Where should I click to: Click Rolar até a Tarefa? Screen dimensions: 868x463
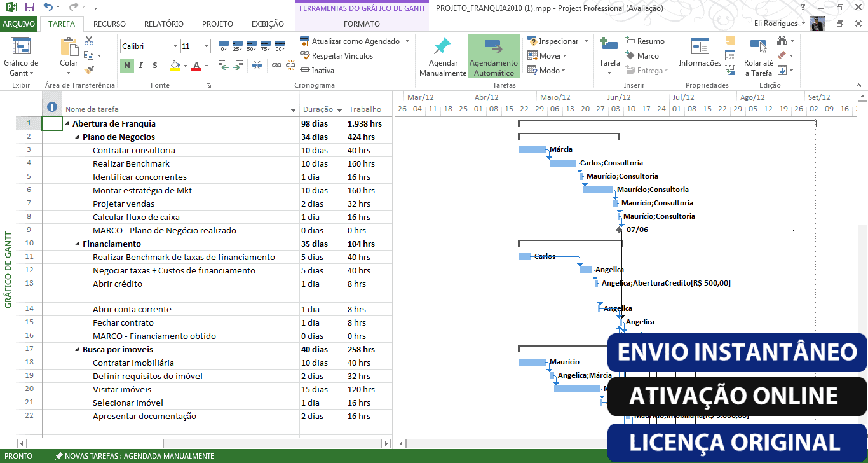(759, 57)
